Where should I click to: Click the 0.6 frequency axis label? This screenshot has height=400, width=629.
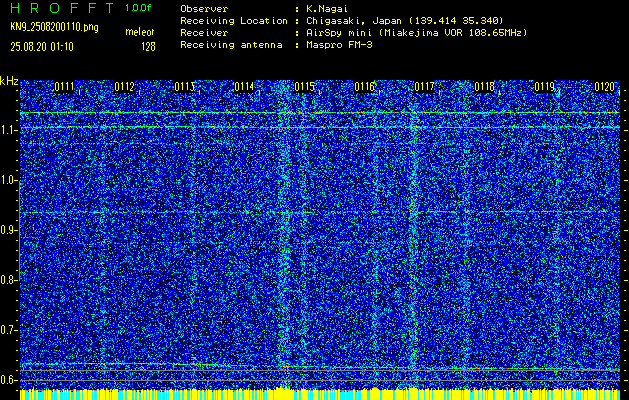tap(7, 380)
